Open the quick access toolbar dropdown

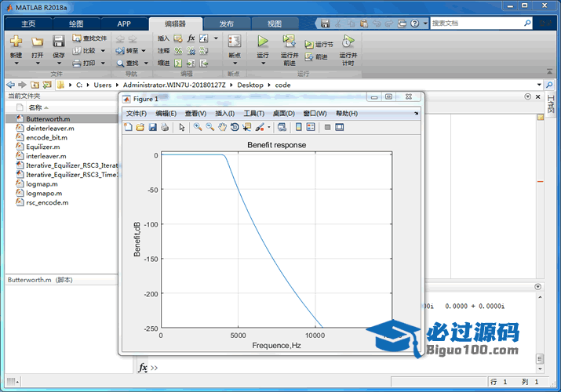click(x=425, y=24)
